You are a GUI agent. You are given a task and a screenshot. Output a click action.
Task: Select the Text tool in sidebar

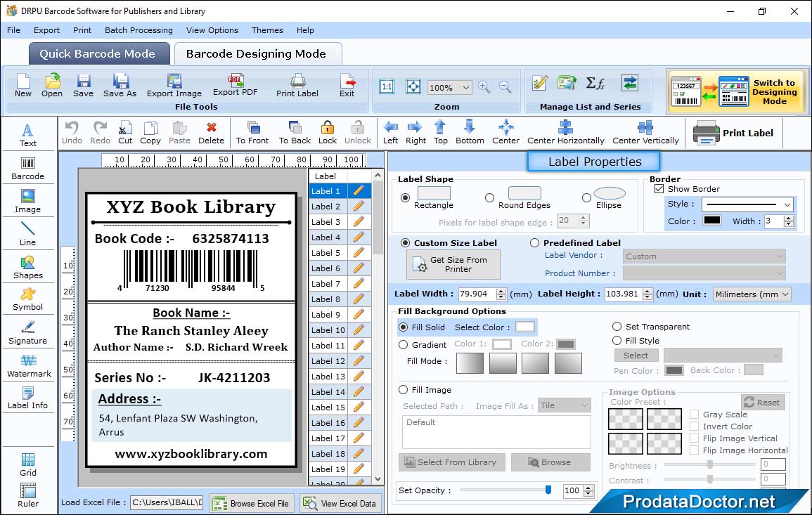pyautogui.click(x=28, y=135)
